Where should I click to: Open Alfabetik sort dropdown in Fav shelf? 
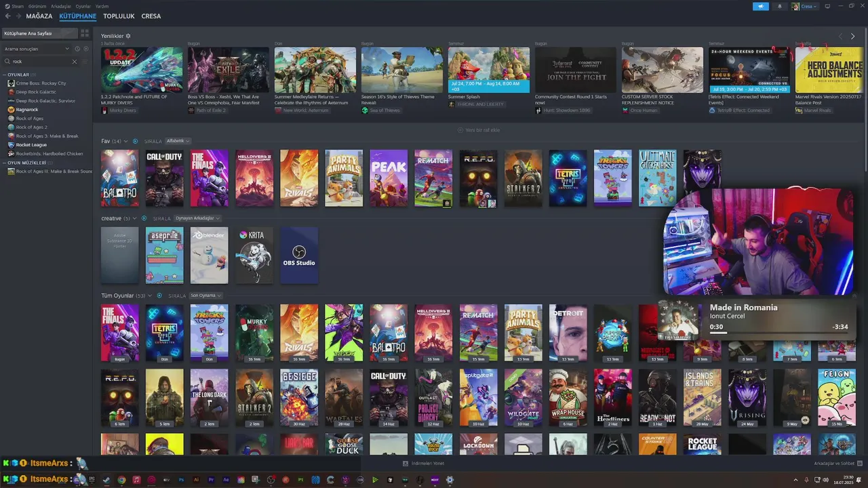(x=178, y=141)
